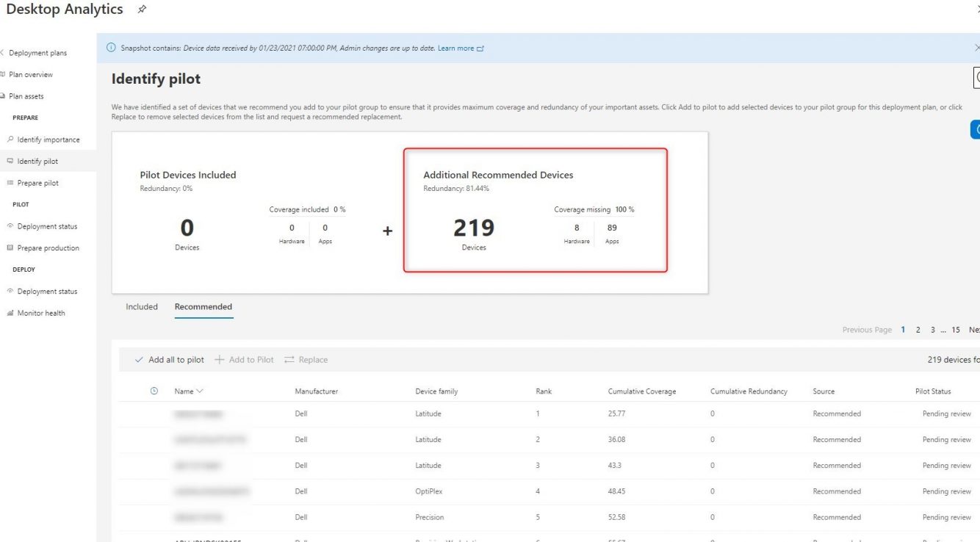Click the Monitor health chart icon
Viewport: 980px width, 542px height.
coord(10,313)
